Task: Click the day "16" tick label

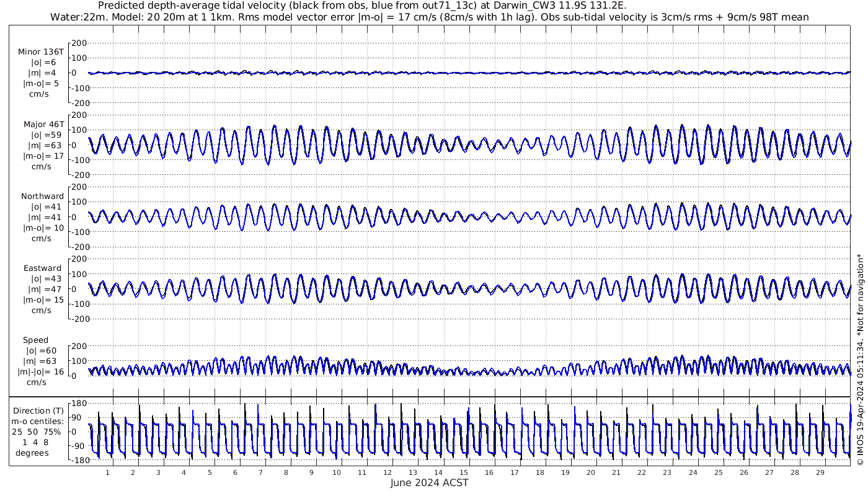Action: coord(489,472)
